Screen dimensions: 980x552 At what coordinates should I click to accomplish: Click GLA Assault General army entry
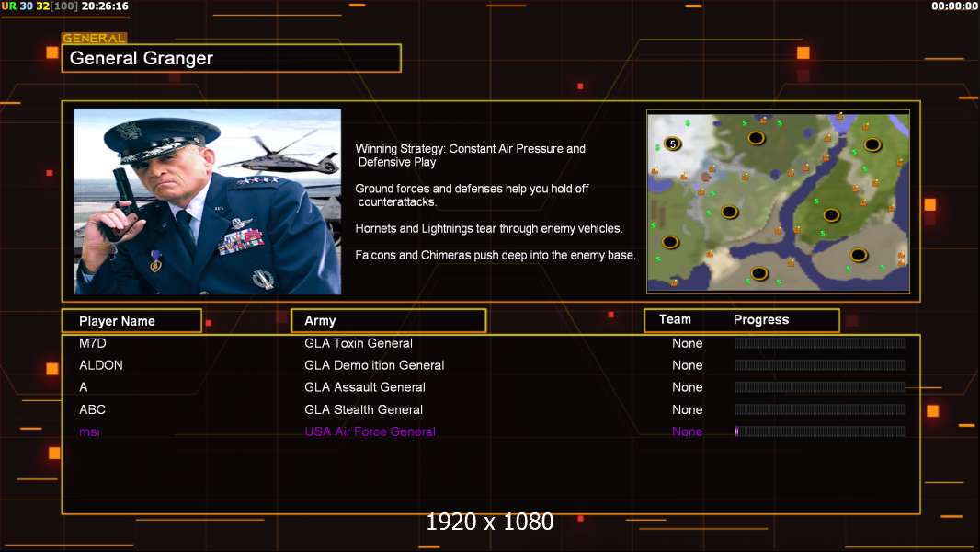(x=365, y=387)
